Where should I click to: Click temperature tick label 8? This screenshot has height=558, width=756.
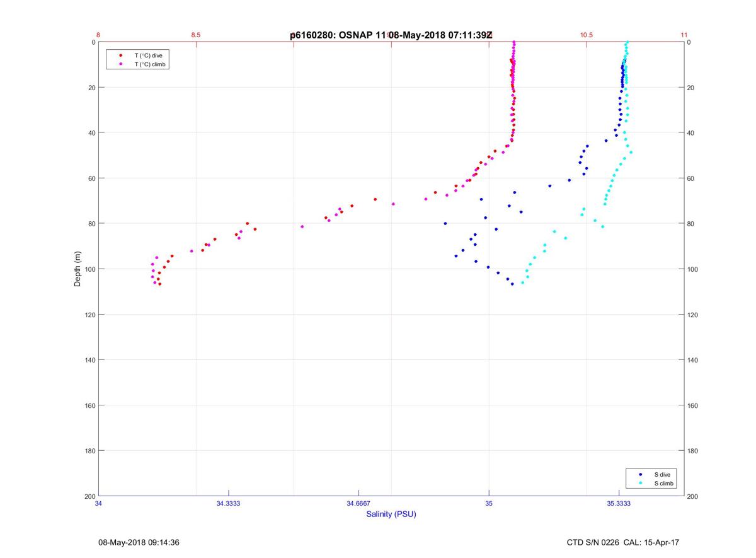point(98,35)
